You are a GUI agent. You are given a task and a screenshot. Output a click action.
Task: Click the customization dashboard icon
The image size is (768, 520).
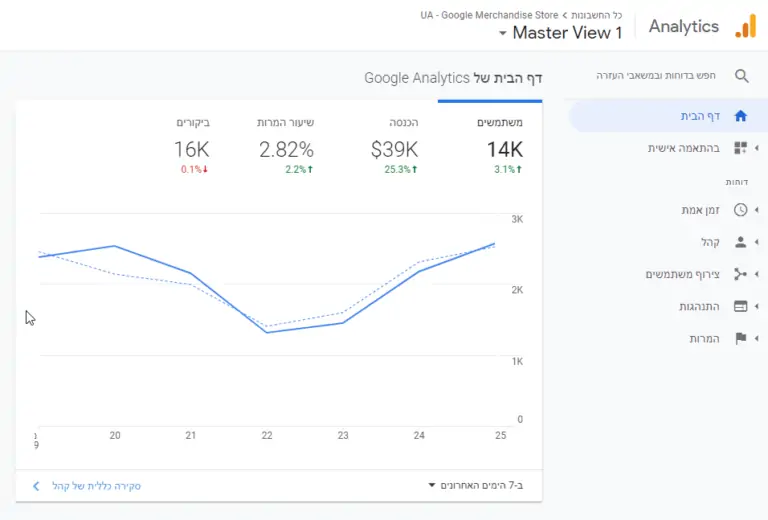coord(740,148)
